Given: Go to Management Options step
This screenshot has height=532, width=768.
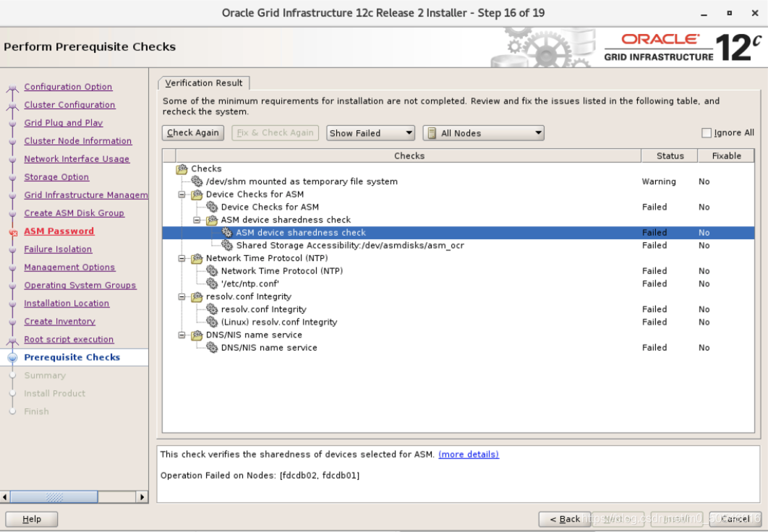Looking at the screenshot, I should 69,267.
